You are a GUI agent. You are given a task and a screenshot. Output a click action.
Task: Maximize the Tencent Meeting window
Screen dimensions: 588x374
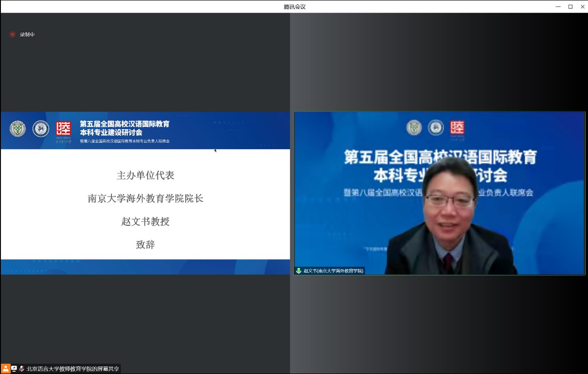(x=570, y=7)
